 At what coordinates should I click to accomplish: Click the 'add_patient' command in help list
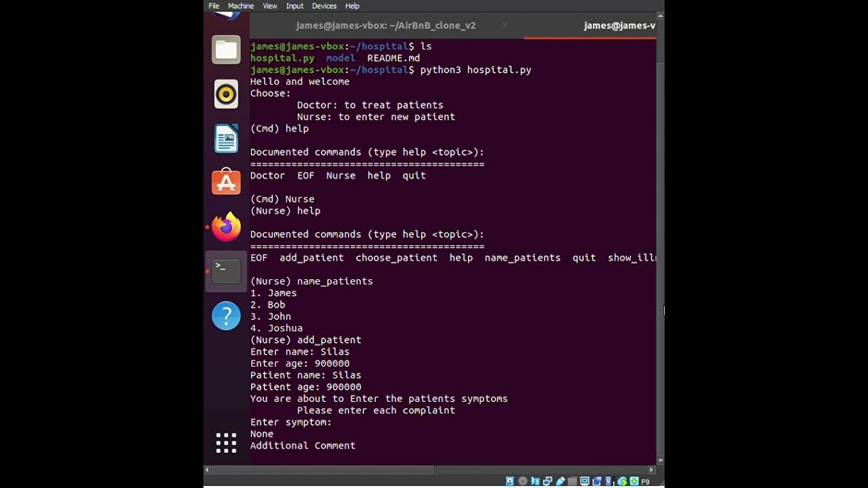(311, 258)
